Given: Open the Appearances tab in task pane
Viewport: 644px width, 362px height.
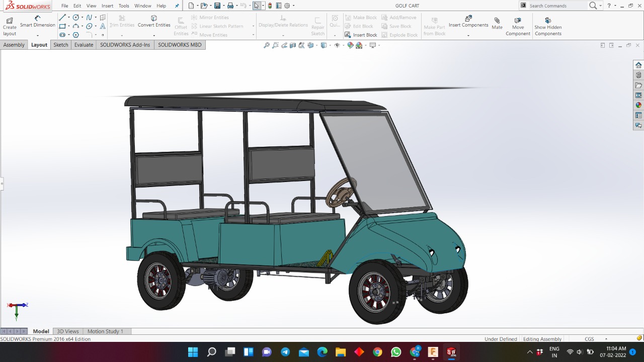Looking at the screenshot, I should tap(638, 105).
